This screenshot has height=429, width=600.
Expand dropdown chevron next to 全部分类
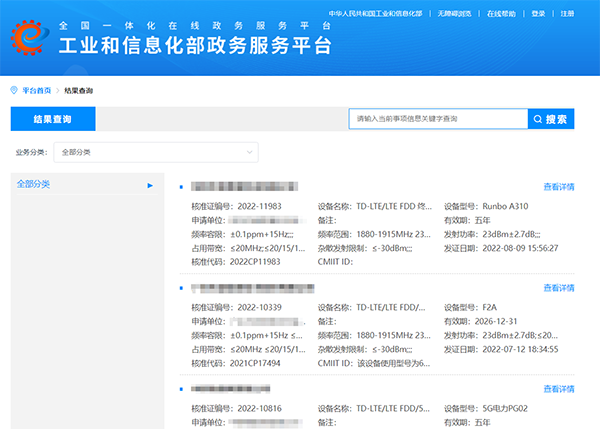click(249, 152)
